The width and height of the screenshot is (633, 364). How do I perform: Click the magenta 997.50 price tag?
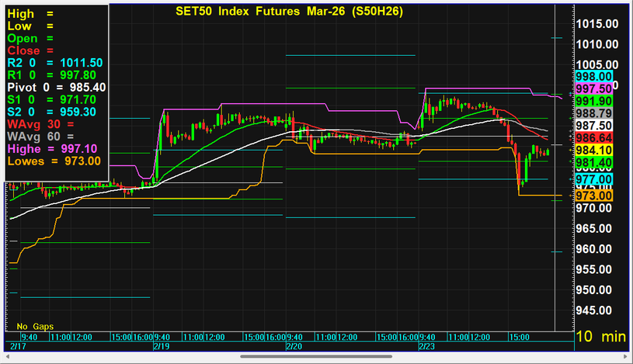[594, 88]
